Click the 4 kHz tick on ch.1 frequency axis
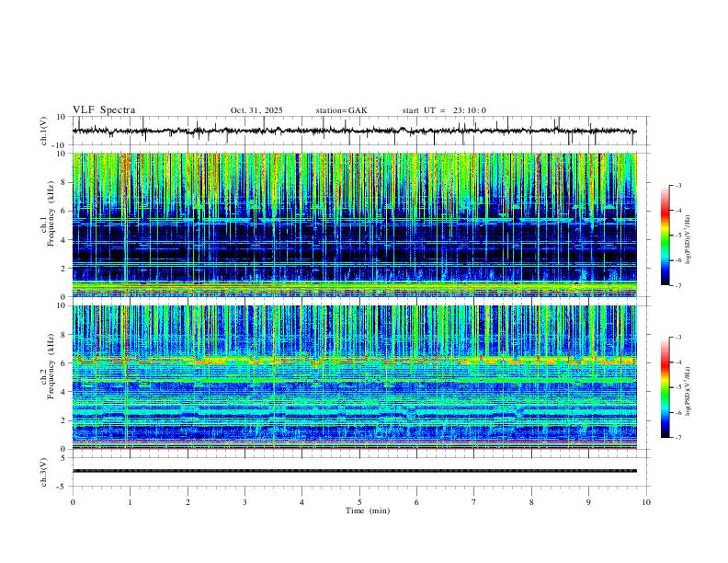728x563 pixels. [63, 240]
